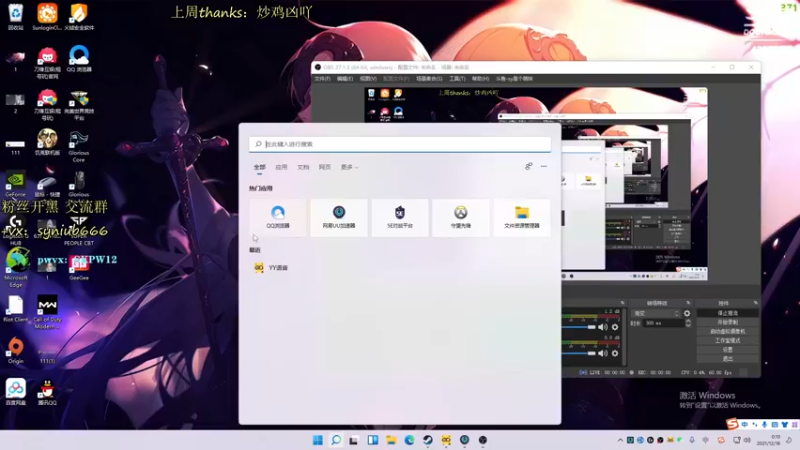Mute the lower audio channel in OBS mixer
This screenshot has width=800, height=450.
coord(603,353)
